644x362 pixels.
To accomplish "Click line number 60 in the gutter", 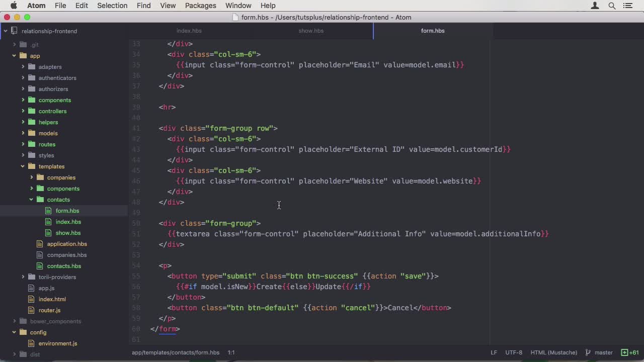I will click(136, 329).
